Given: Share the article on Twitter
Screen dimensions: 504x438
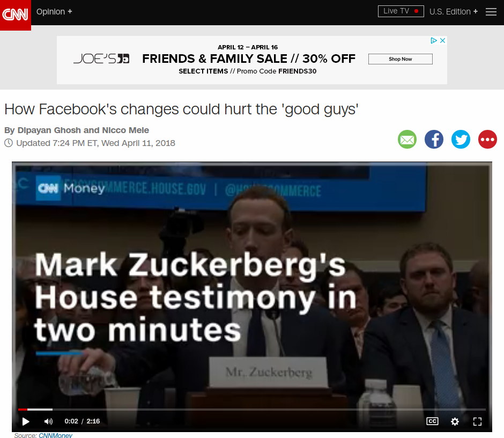Looking at the screenshot, I should click(x=461, y=140).
